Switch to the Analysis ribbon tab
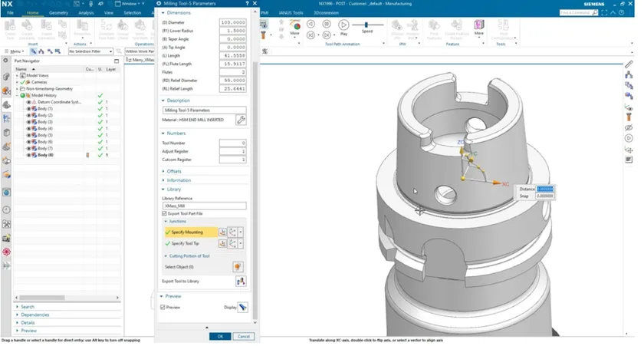The height and width of the screenshot is (346, 644). point(86,13)
